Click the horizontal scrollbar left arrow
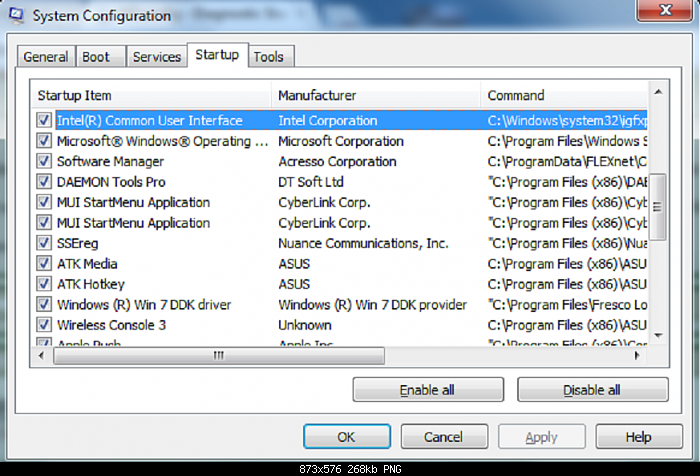Image resolution: width=700 pixels, height=476 pixels. (42, 356)
